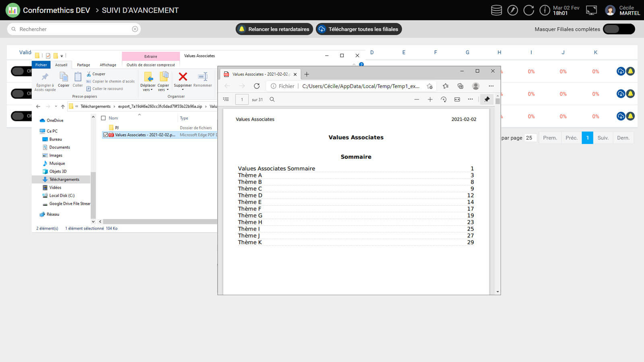Open the info icon in top bar
The width and height of the screenshot is (644, 362).
(545, 10)
